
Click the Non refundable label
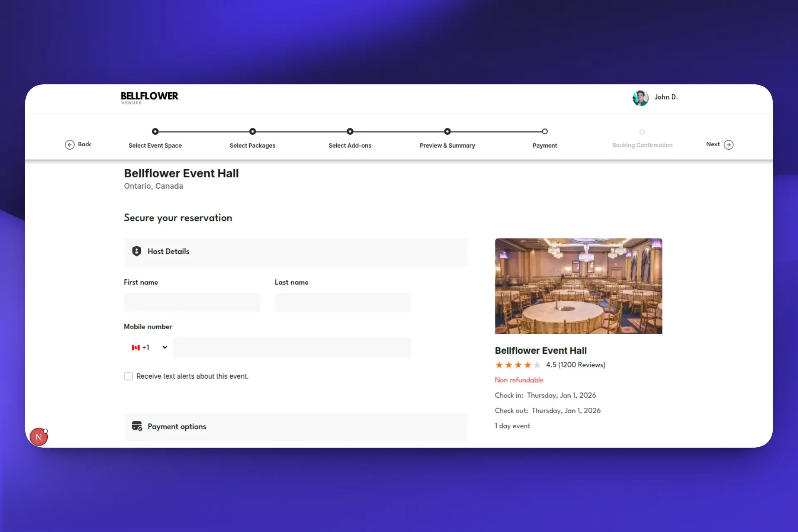click(x=519, y=380)
